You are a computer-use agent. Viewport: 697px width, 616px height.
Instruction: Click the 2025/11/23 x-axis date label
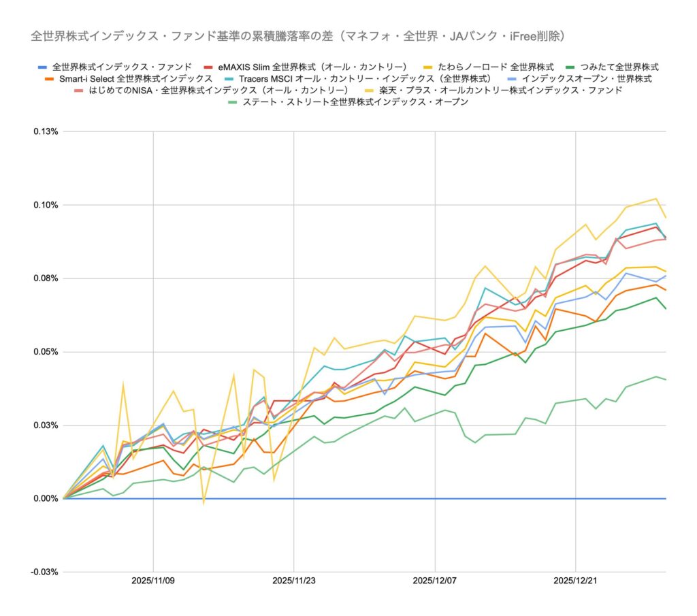pyautogui.click(x=294, y=581)
